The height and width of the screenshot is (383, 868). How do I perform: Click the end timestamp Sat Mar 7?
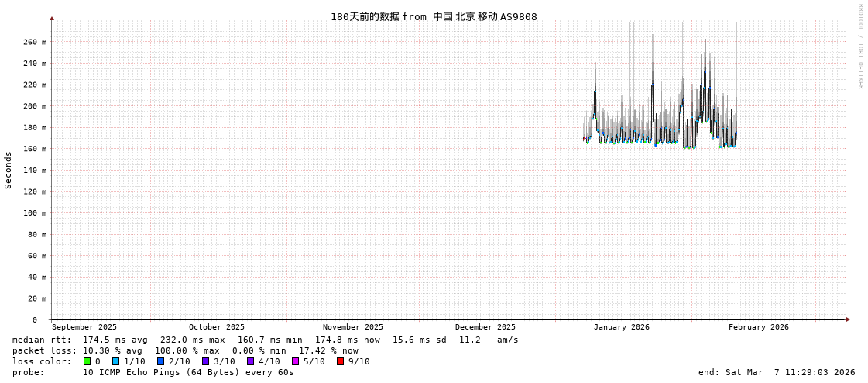[x=777, y=372]
